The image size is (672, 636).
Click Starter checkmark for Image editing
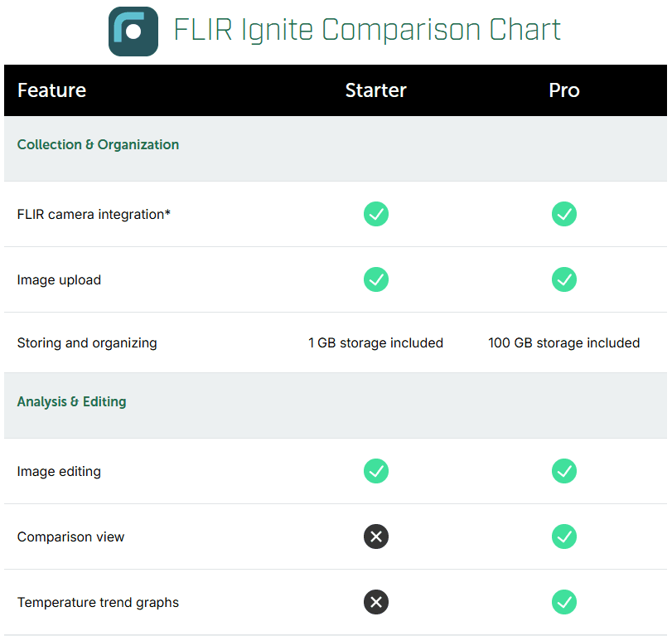pos(376,471)
